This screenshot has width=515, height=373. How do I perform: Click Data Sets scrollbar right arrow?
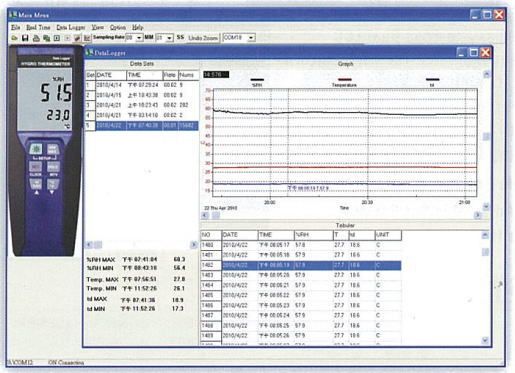click(193, 245)
